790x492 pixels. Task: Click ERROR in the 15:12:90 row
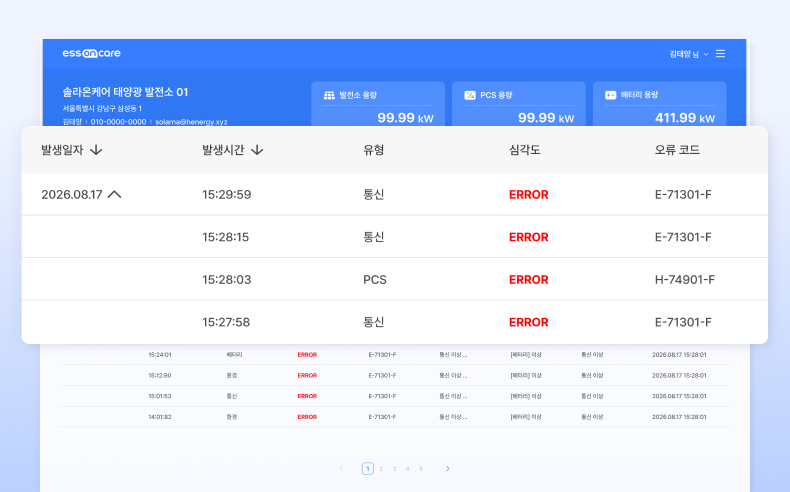pos(307,376)
